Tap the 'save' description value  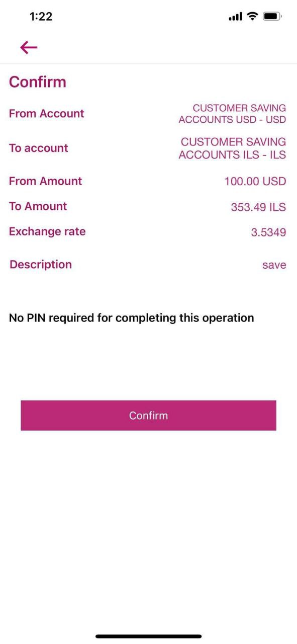click(274, 265)
